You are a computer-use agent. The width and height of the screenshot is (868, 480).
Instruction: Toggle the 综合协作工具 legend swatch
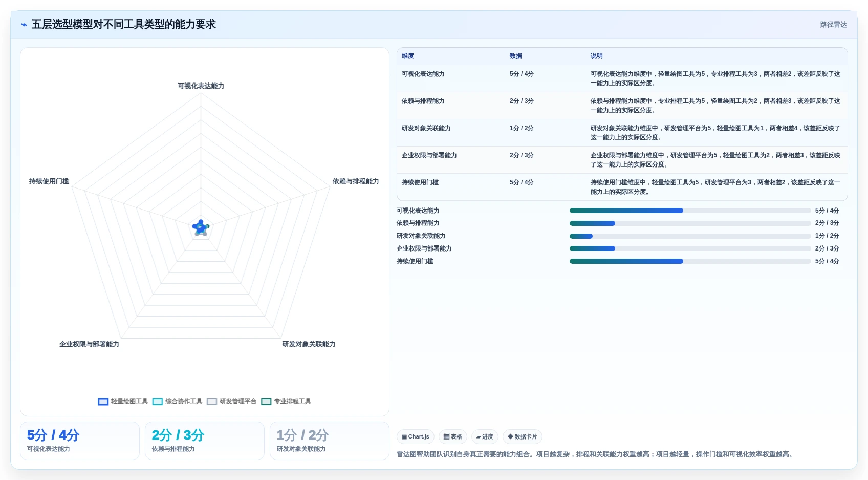pos(158,402)
